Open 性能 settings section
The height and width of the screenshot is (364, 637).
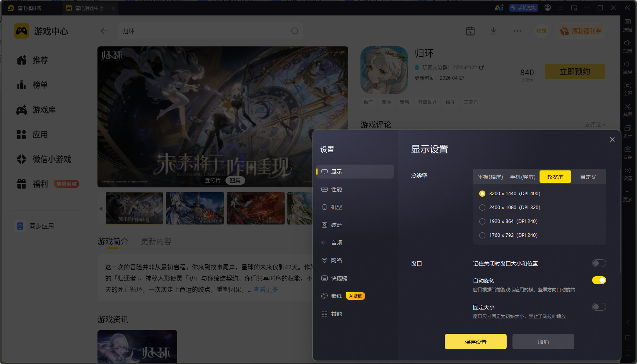coord(355,189)
